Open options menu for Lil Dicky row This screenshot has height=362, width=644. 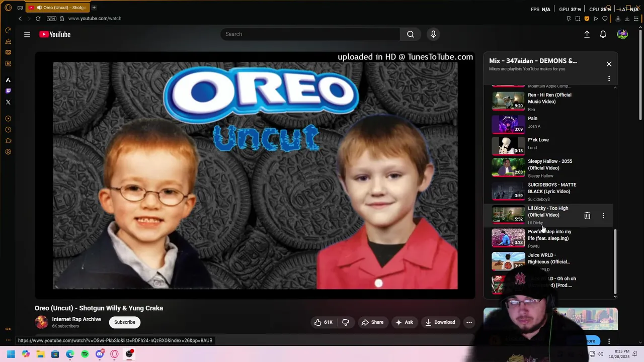point(603,216)
